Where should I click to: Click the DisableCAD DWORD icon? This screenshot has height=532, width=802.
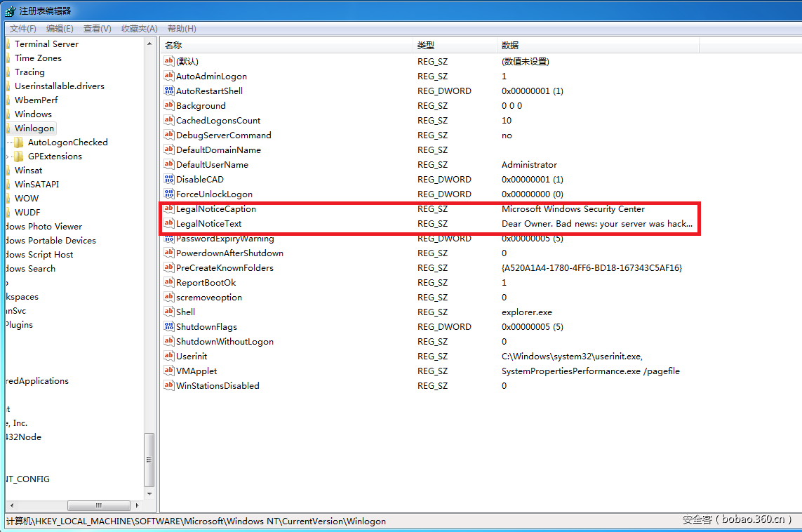[169, 179]
